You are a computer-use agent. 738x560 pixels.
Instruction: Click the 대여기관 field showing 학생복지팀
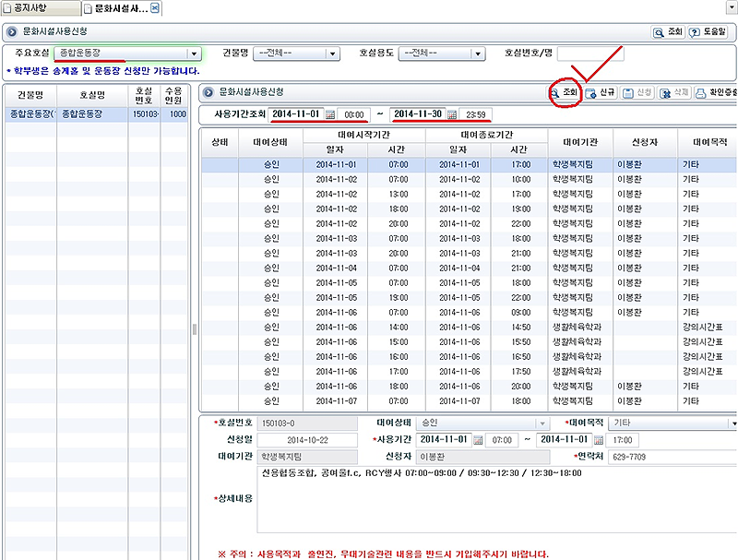[307, 457]
